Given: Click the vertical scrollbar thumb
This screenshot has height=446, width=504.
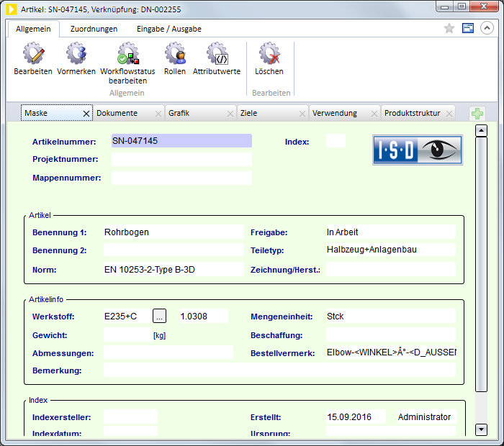Looking at the screenshot, I should click(x=481, y=265).
